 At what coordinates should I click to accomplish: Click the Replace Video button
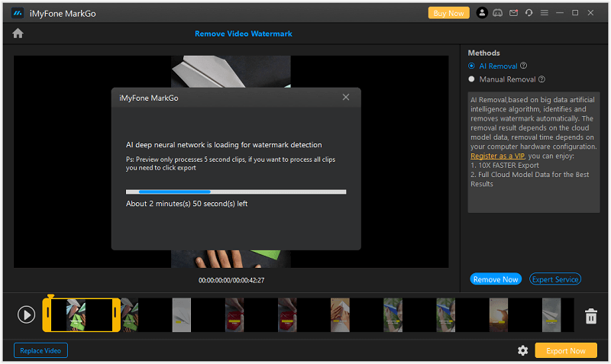pyautogui.click(x=40, y=350)
